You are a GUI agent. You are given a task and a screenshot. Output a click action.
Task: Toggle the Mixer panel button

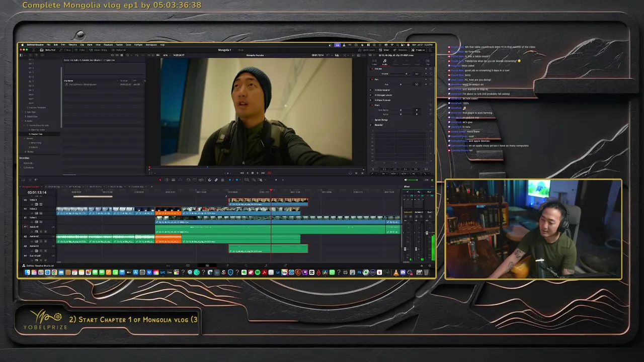tap(384, 50)
